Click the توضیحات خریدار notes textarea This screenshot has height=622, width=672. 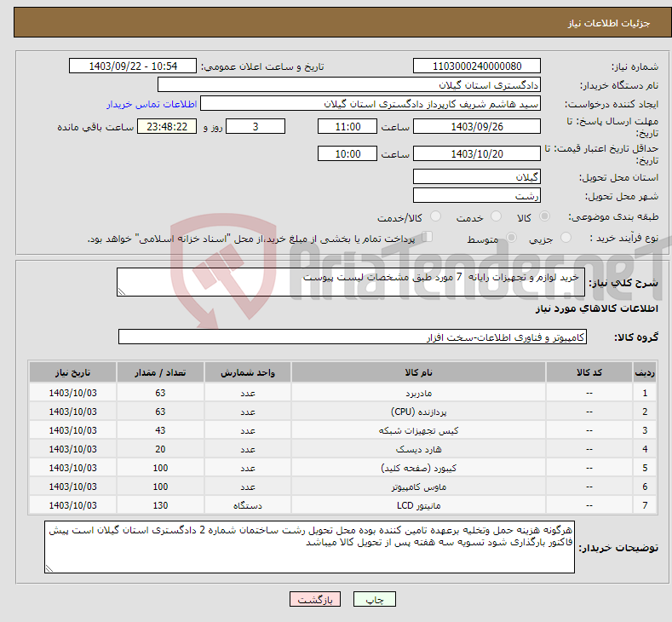click(x=309, y=547)
